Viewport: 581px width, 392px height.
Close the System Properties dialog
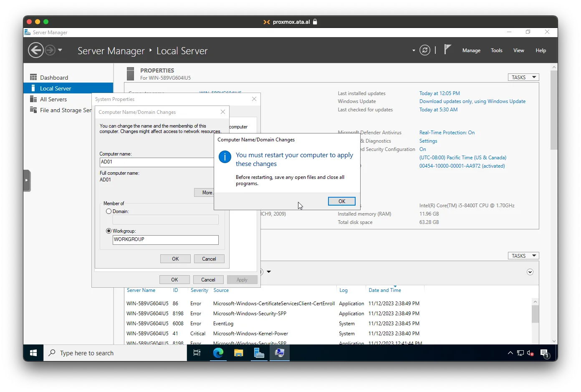(x=254, y=99)
